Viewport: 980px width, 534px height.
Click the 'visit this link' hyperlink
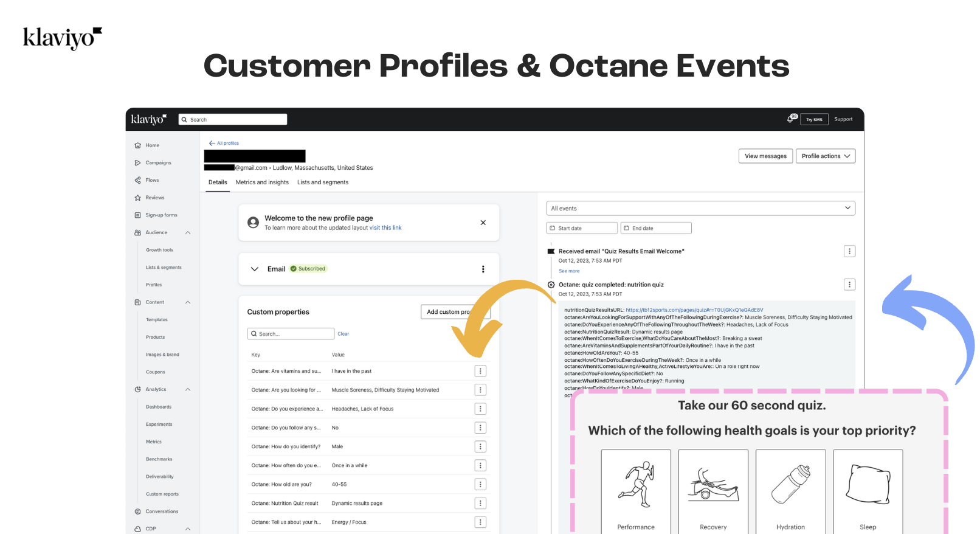385,228
